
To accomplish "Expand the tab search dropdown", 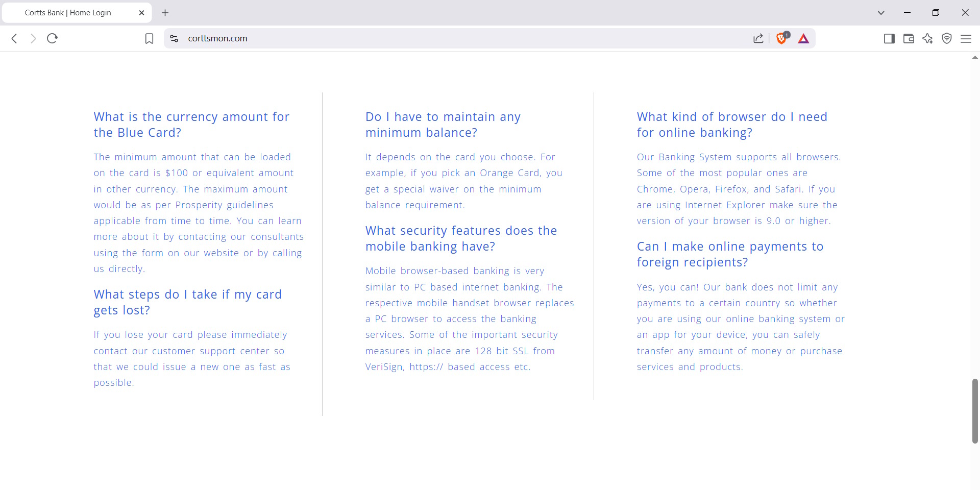I will click(x=881, y=13).
